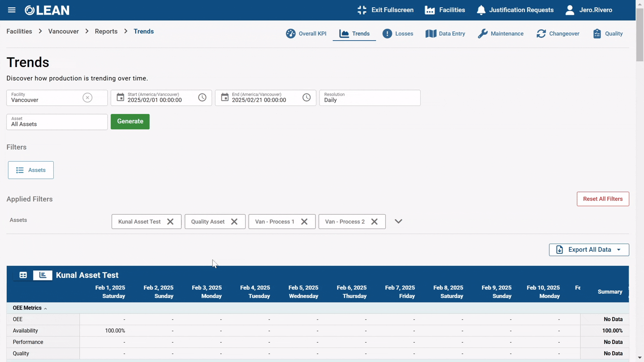The image size is (644, 362).
Task: Expand the applied asset filters list
Action: 398,221
